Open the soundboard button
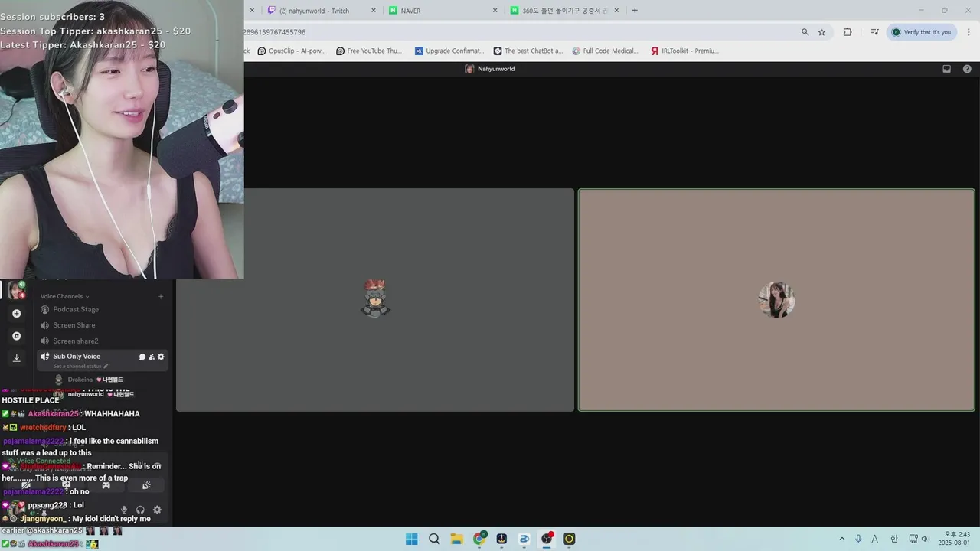Viewport: 980px width, 551px height. click(146, 485)
